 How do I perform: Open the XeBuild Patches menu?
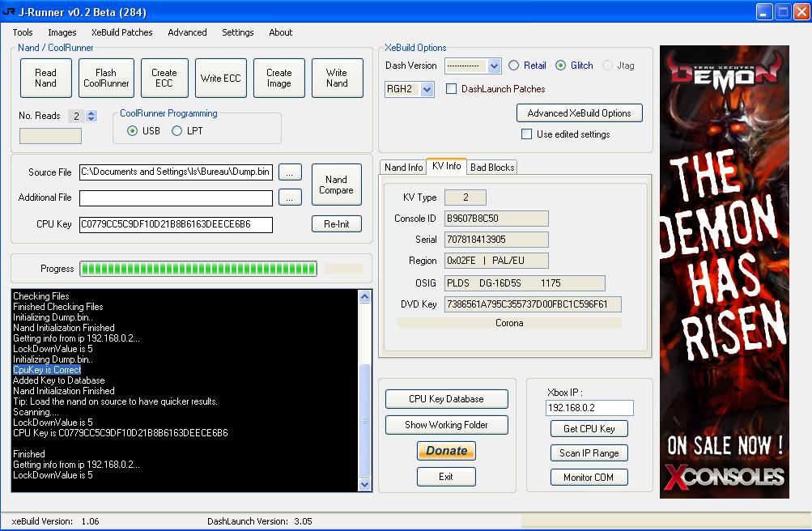point(121,32)
